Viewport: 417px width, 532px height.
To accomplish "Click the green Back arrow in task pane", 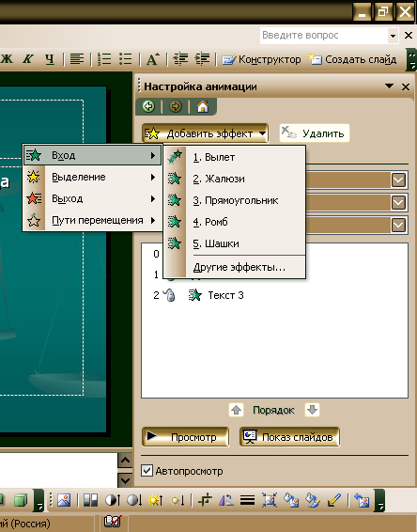I will coord(148,106).
